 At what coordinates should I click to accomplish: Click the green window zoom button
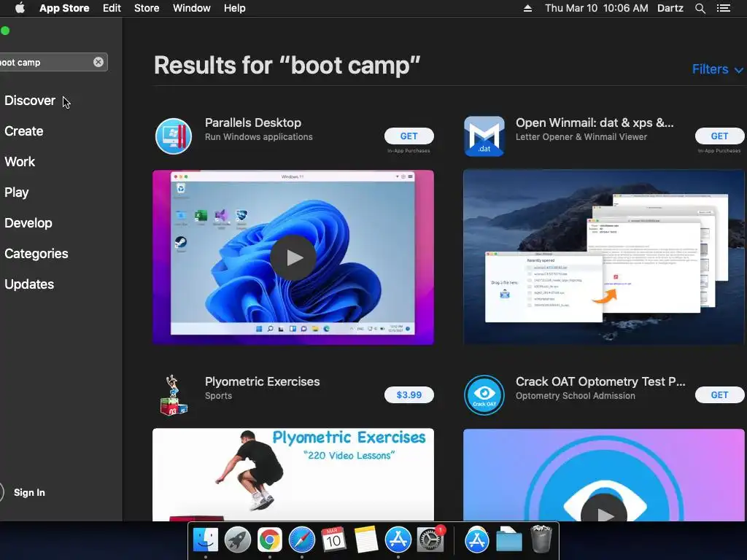(5, 31)
